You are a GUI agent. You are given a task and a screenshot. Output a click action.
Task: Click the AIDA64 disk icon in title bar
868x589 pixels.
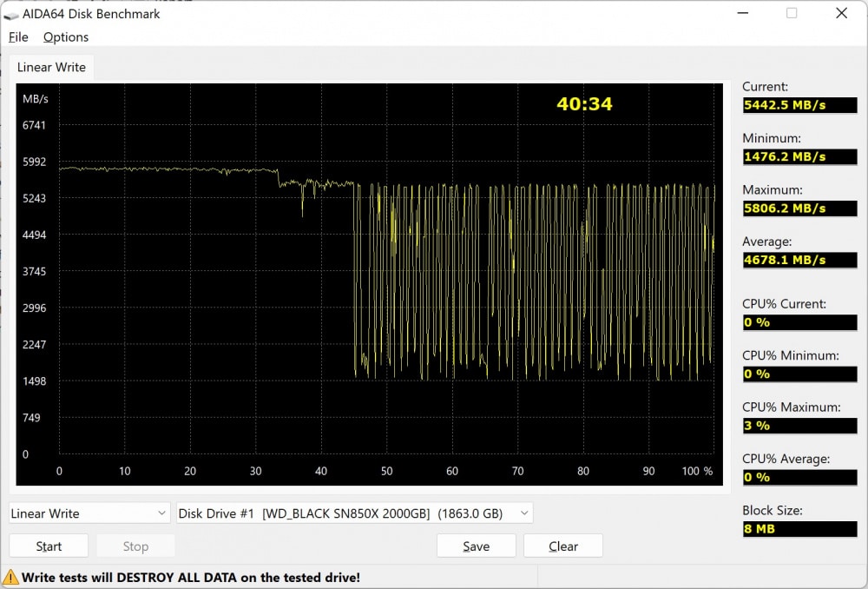pyautogui.click(x=10, y=15)
